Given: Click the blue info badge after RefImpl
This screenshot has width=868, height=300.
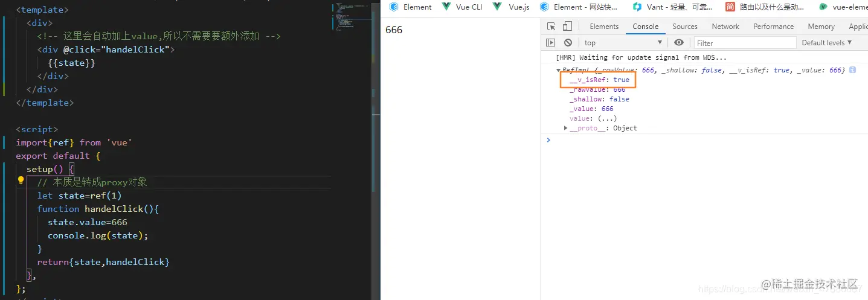Looking at the screenshot, I should 852,70.
